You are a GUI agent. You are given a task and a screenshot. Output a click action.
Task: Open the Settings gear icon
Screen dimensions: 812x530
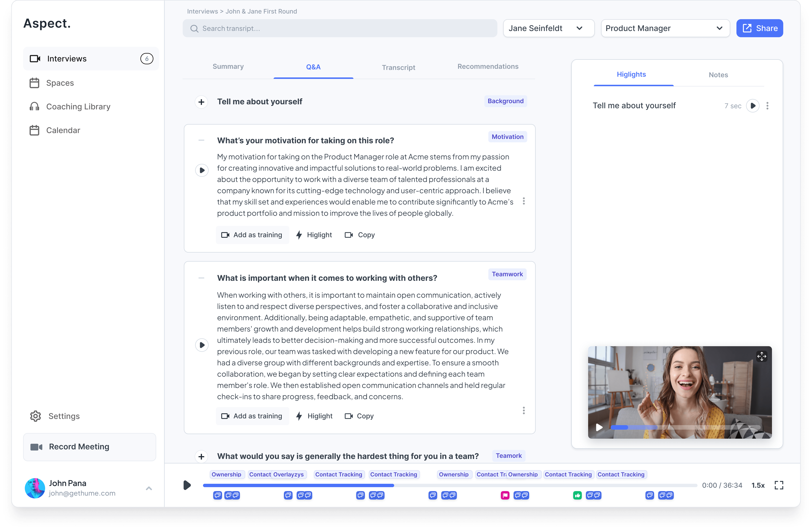point(35,416)
